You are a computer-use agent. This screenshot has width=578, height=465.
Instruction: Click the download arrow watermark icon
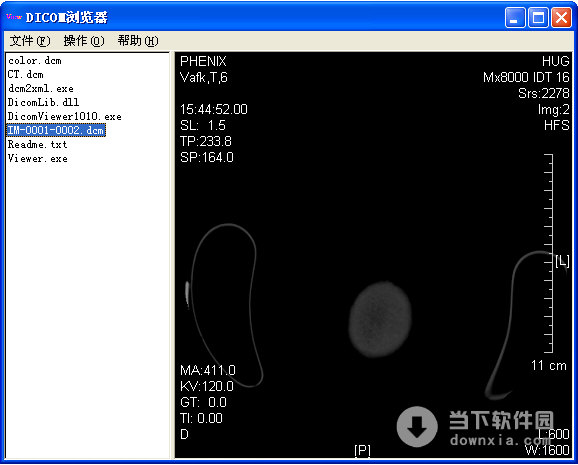point(417,426)
